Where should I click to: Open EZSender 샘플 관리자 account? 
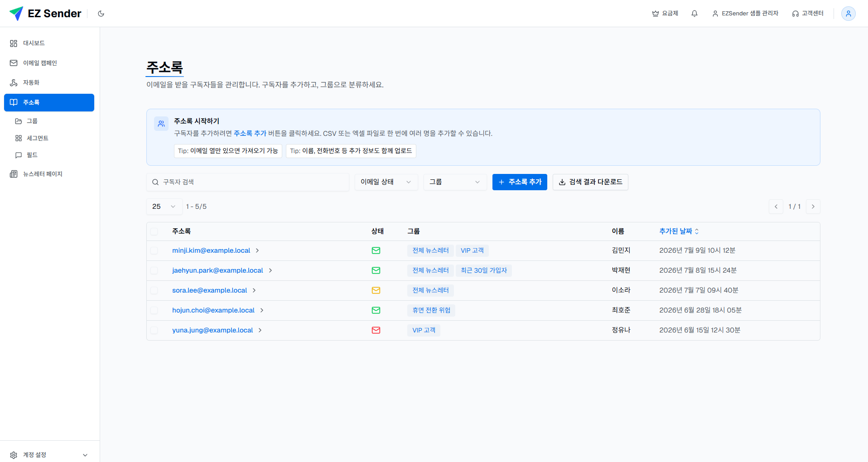(x=745, y=14)
